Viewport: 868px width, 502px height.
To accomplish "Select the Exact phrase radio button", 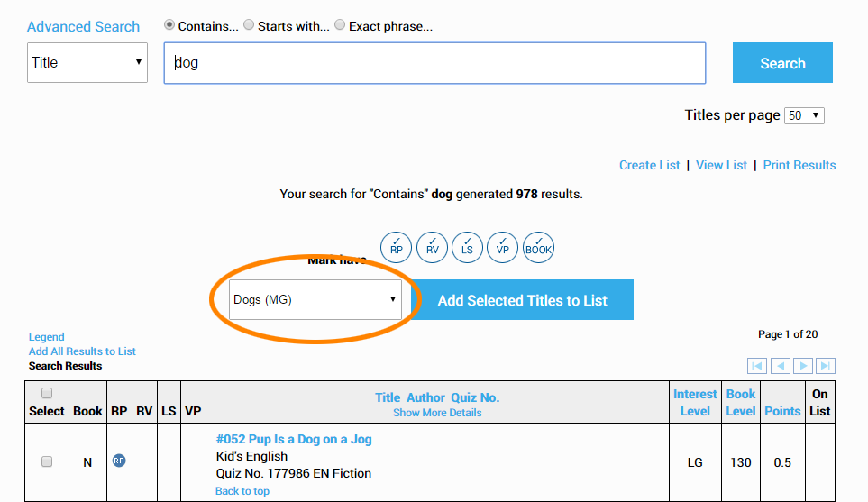I will point(340,25).
